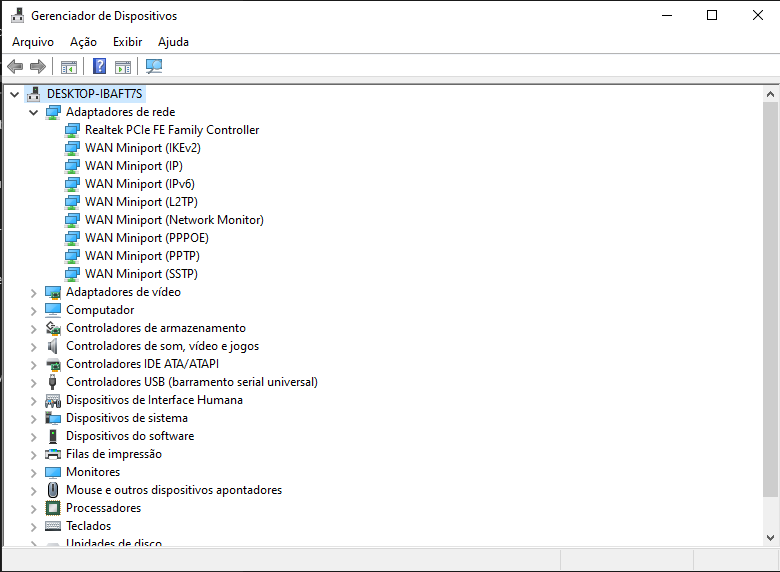Select the Dispositivos do software label
Image resolution: width=780 pixels, height=572 pixels.
coord(130,436)
